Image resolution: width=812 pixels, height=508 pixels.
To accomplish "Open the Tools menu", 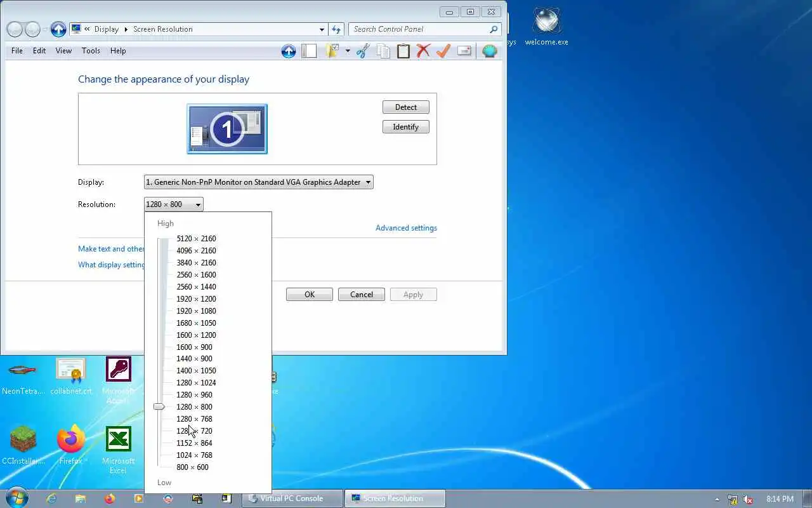I will pos(91,51).
